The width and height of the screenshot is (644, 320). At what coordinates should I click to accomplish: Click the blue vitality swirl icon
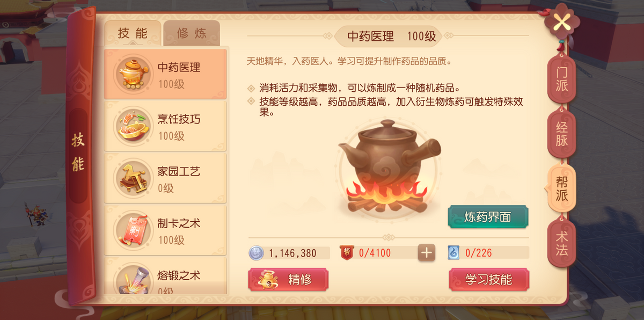(453, 253)
